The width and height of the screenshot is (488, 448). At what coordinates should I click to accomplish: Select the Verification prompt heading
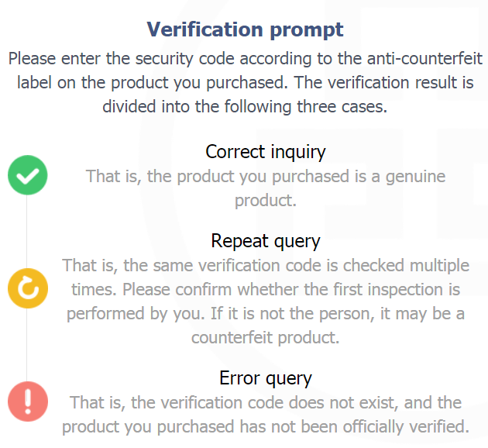(245, 30)
